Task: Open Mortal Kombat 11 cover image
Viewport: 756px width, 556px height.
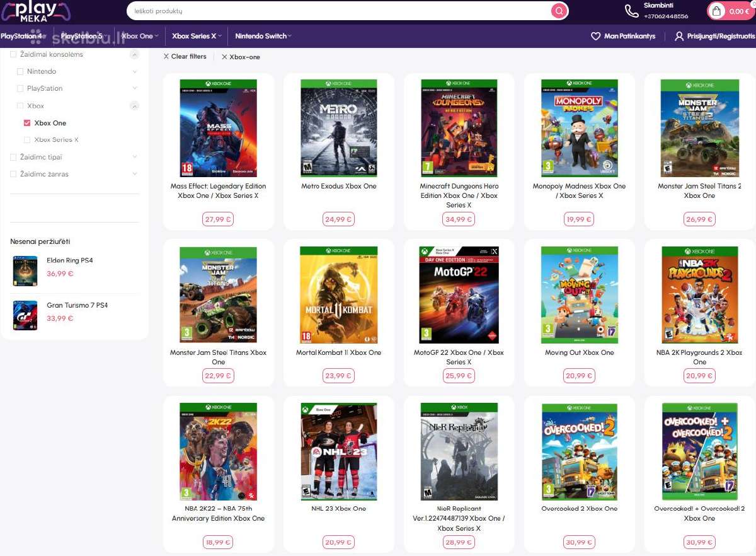Action: pos(339,295)
